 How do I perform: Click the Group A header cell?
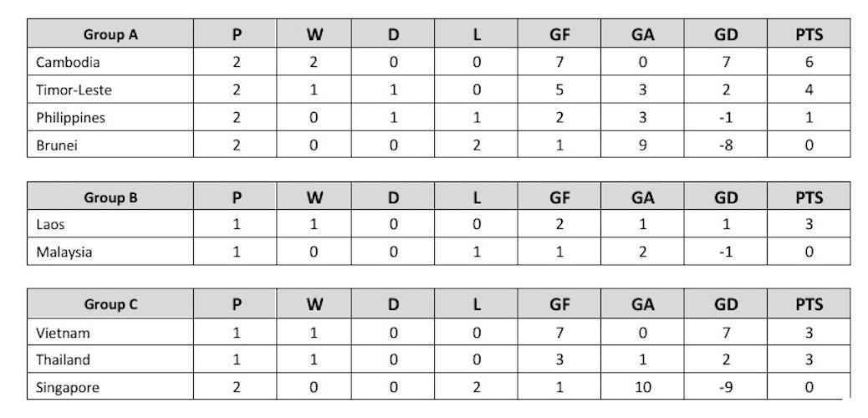coord(110,35)
